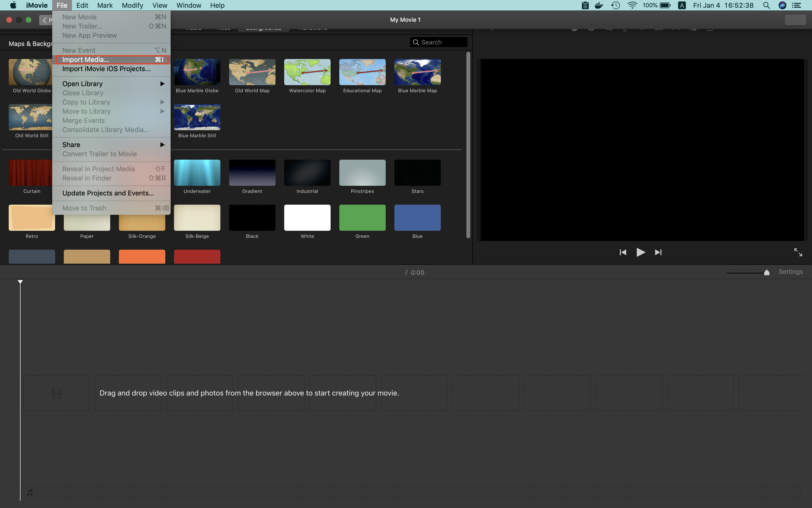Select Blue Marble Map thumbnail
The image size is (812, 508).
(417, 72)
